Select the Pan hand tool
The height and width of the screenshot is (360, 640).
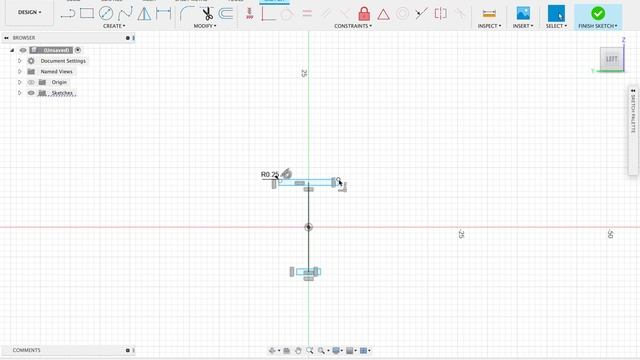click(x=298, y=351)
